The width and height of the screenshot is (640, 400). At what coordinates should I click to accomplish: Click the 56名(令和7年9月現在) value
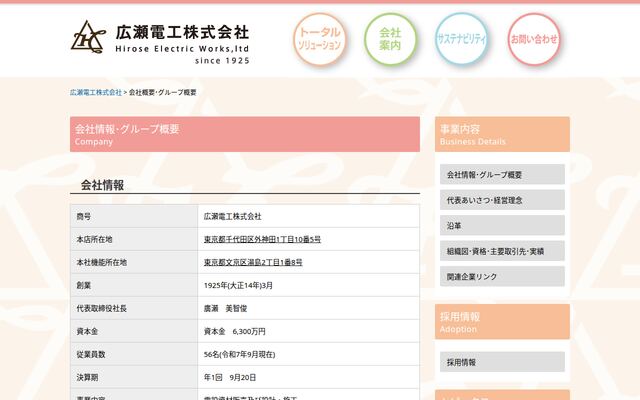[x=240, y=354]
